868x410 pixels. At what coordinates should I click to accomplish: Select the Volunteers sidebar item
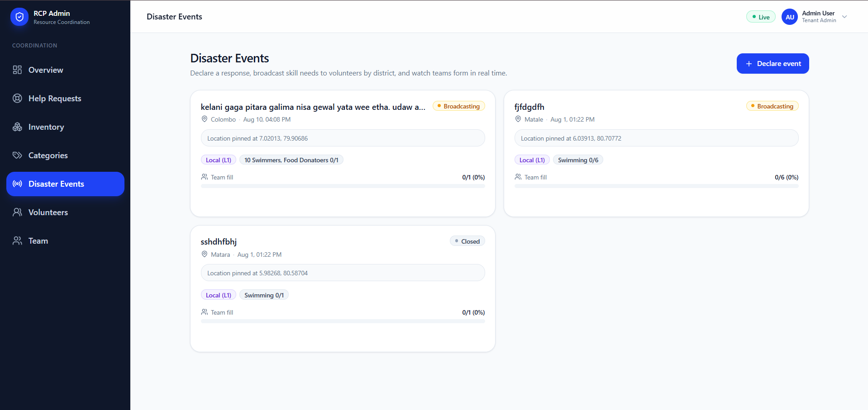65,212
